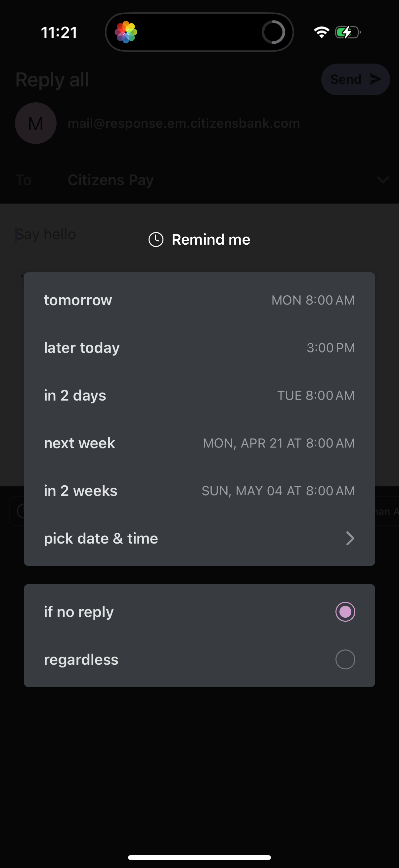Pick the "in 2 weeks" reminder
This screenshot has width=399, height=868.
[x=199, y=491]
